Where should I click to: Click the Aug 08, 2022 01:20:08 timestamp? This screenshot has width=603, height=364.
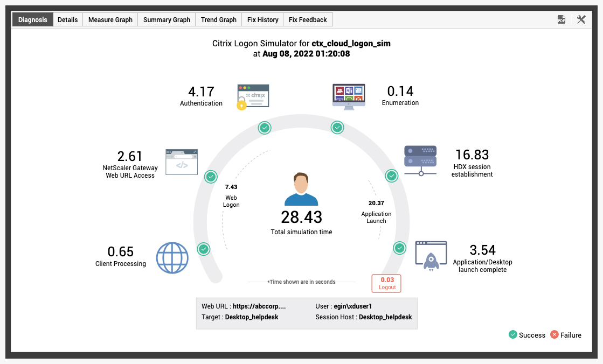tap(306, 54)
